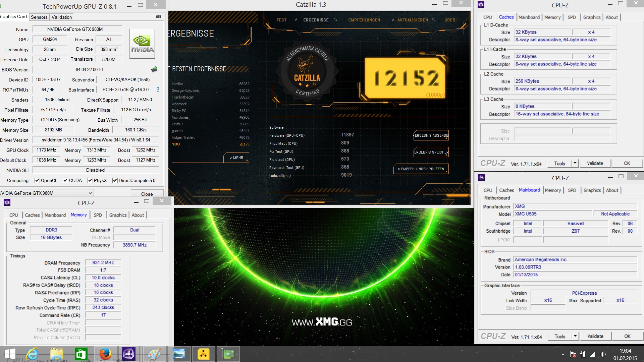Open SPD tab in Memory CPU-Z window

point(98,215)
